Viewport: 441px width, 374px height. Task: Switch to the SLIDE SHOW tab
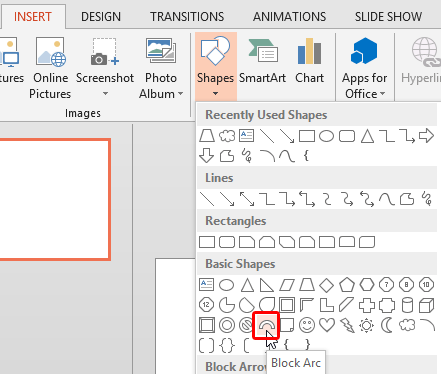click(x=388, y=17)
